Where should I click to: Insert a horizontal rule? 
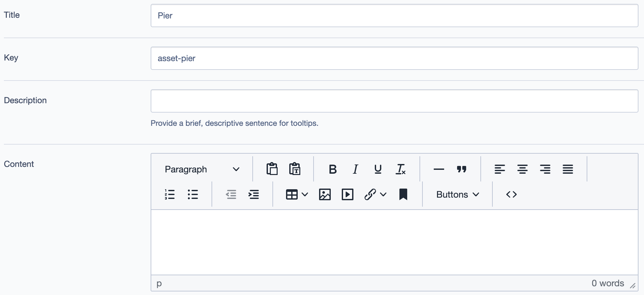(x=439, y=169)
